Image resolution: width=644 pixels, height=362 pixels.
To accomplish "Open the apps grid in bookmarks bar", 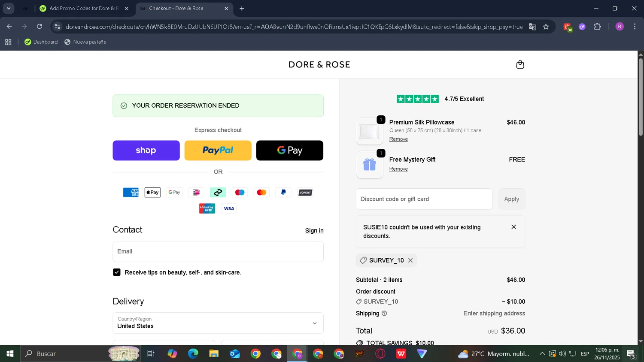I will 8,42.
